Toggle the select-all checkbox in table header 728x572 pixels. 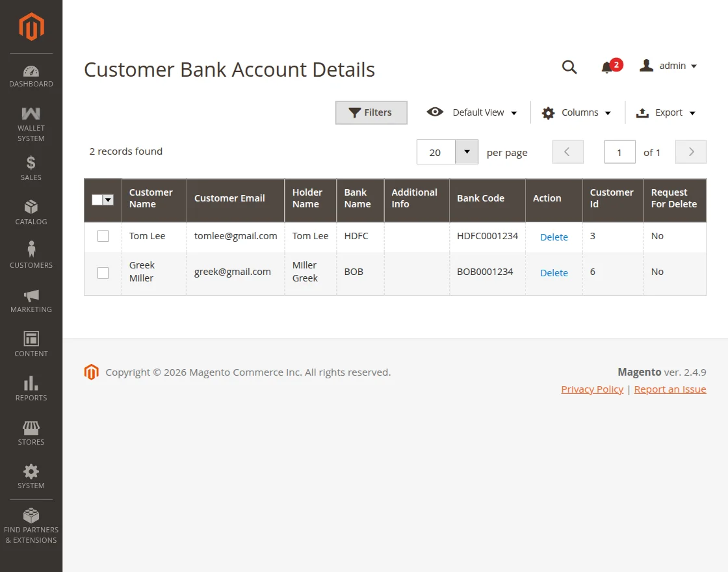pos(97,200)
